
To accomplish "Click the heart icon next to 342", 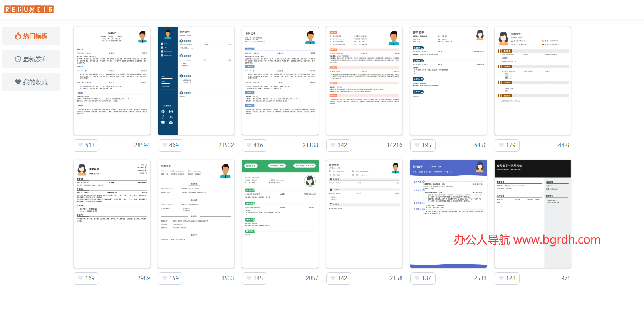I will click(x=333, y=145).
